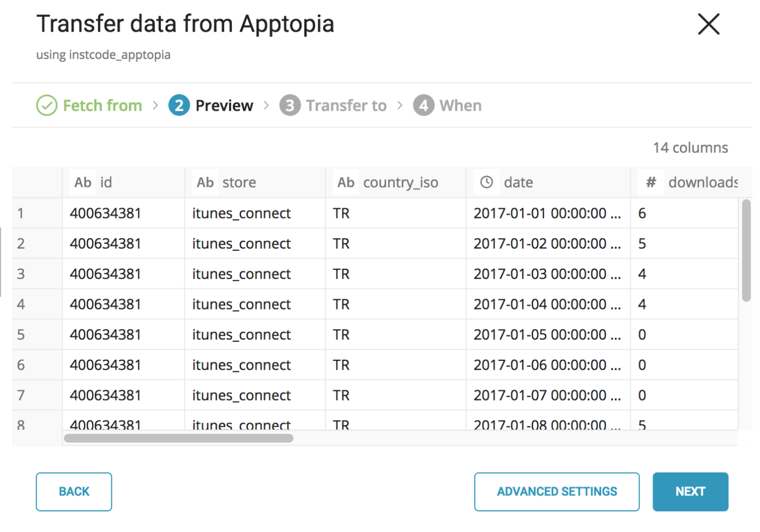Viewport: 760px width, 532px height.
Task: Switch to the Transfer to step
Action: click(x=346, y=105)
